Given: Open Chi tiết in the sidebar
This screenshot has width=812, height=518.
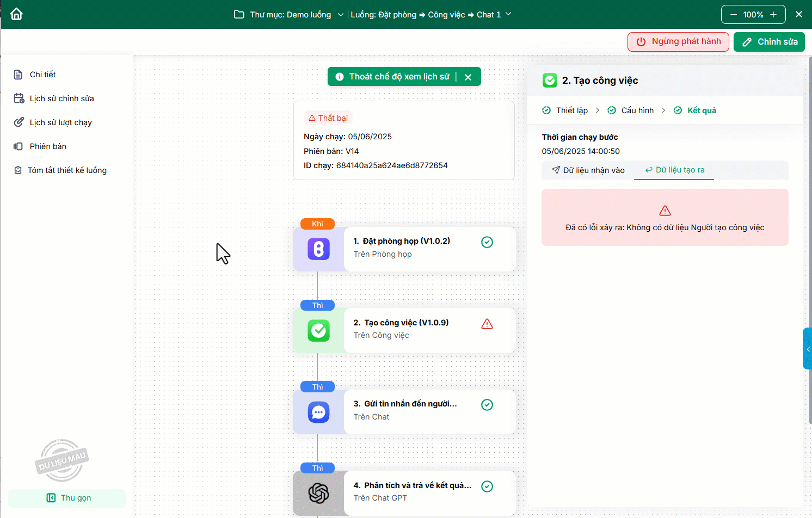Looking at the screenshot, I should coord(43,75).
